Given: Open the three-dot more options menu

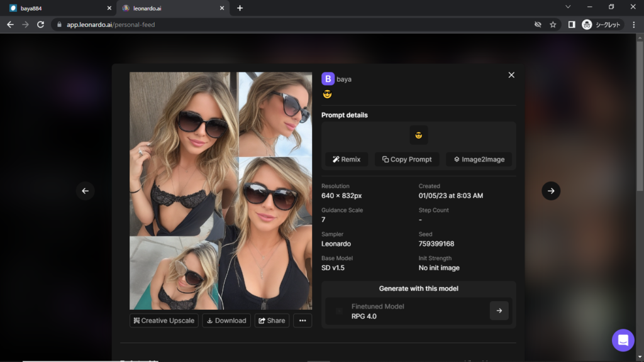Looking at the screenshot, I should 303,321.
